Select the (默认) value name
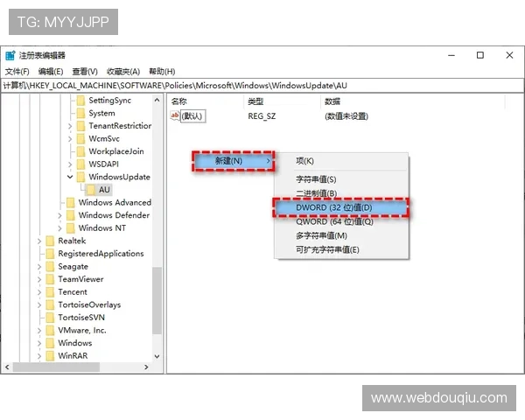Screen dimensions: 525x420 [x=192, y=116]
